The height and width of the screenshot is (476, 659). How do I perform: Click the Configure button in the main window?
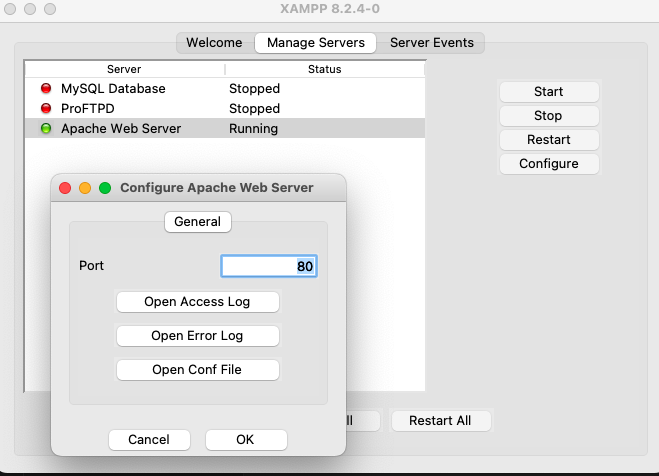[x=548, y=163]
